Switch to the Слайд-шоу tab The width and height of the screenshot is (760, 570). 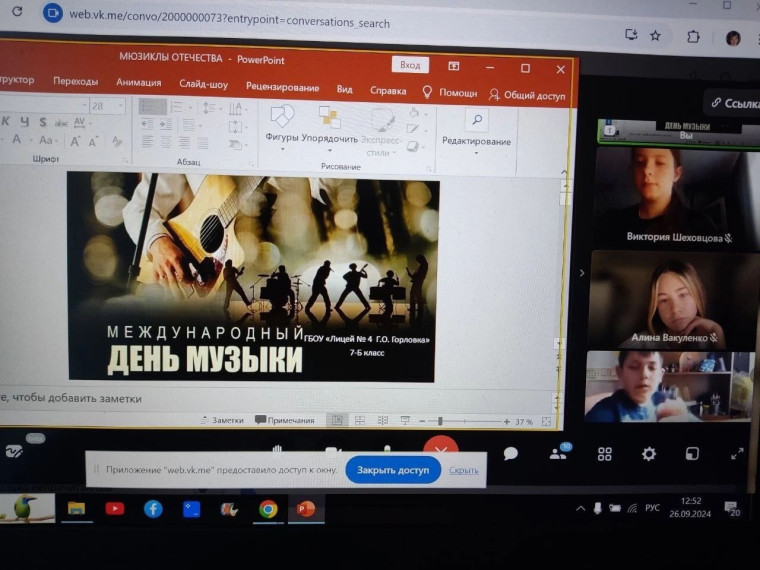pyautogui.click(x=203, y=84)
